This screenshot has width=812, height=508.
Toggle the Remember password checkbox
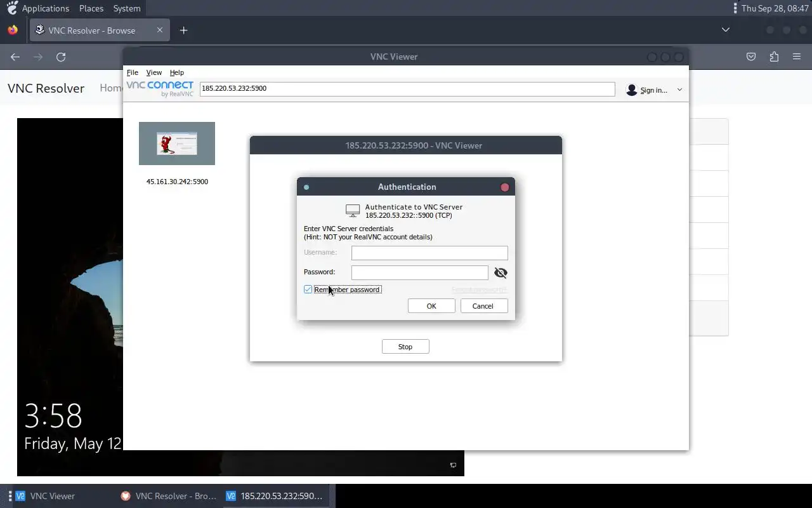(308, 290)
